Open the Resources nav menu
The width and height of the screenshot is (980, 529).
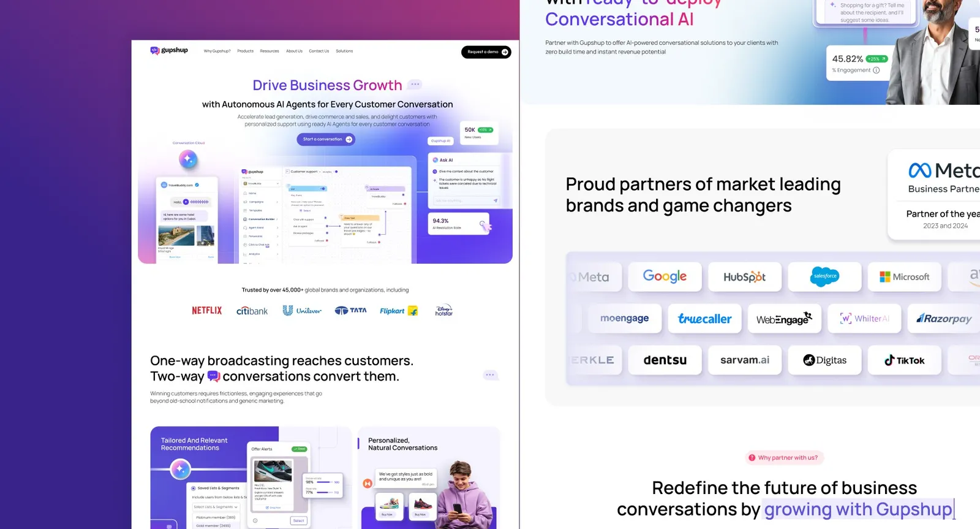coord(269,51)
